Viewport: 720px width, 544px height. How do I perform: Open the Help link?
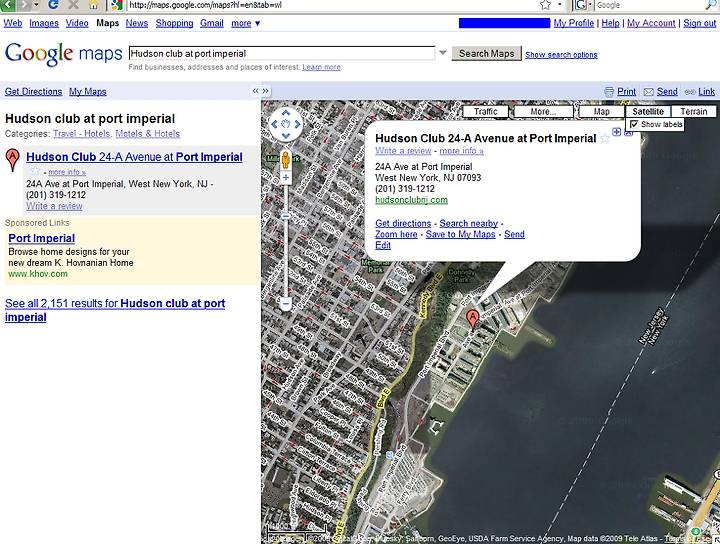pyautogui.click(x=610, y=23)
